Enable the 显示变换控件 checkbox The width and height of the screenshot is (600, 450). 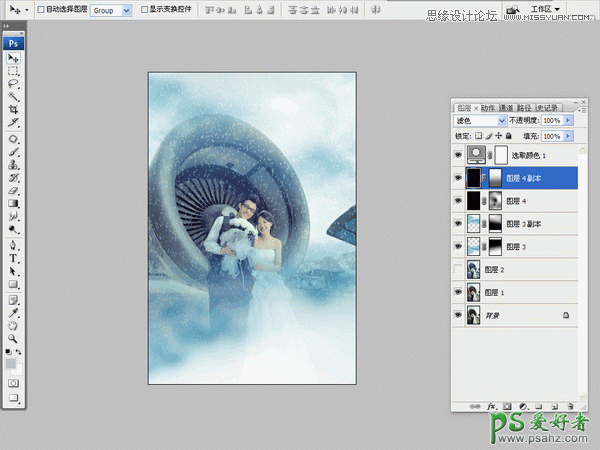(145, 9)
